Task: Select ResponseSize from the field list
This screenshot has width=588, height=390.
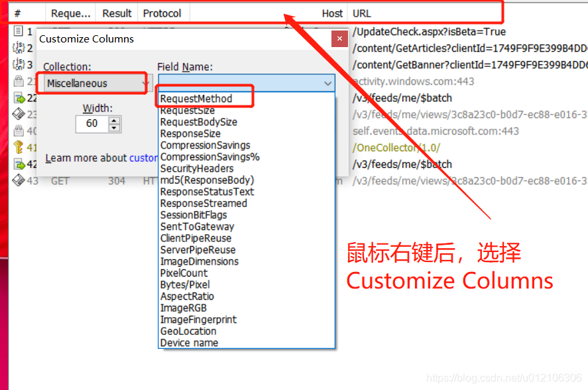Action: tap(190, 133)
